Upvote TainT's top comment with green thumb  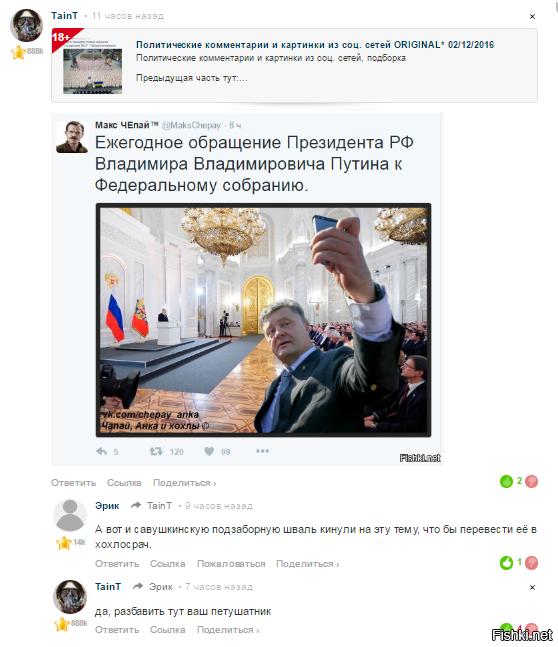(506, 481)
